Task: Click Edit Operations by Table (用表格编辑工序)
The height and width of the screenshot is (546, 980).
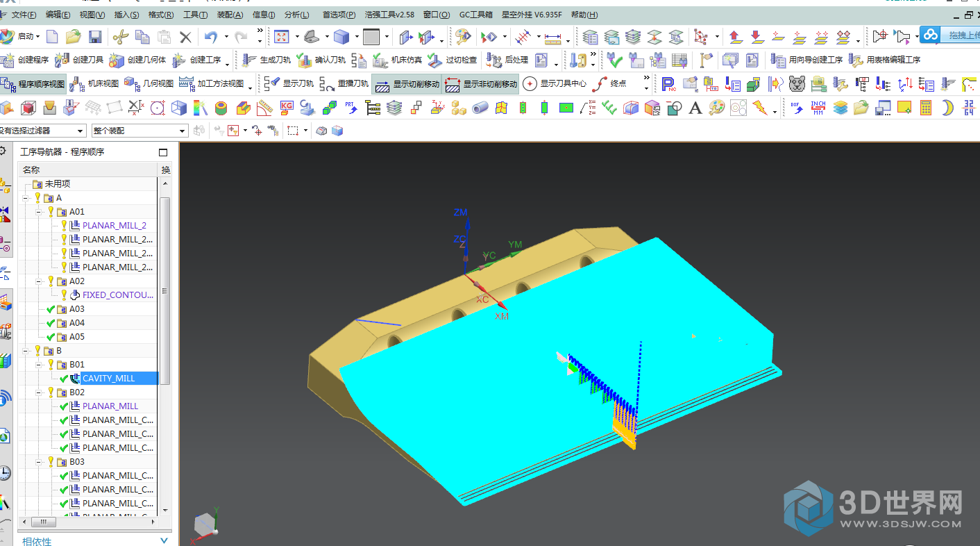Action: pyautogui.click(x=885, y=60)
